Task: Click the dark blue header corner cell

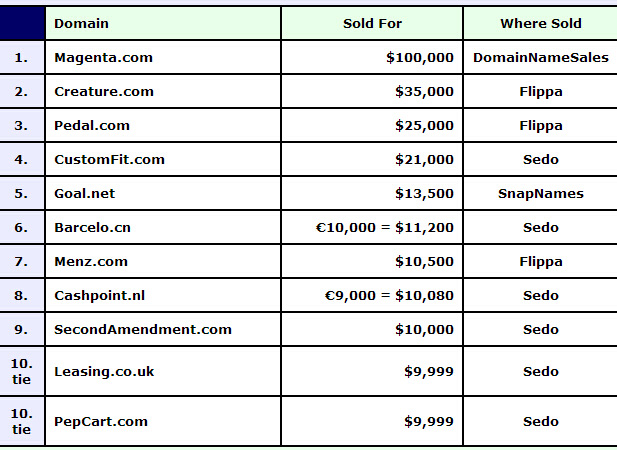Action: pyautogui.click(x=22, y=23)
